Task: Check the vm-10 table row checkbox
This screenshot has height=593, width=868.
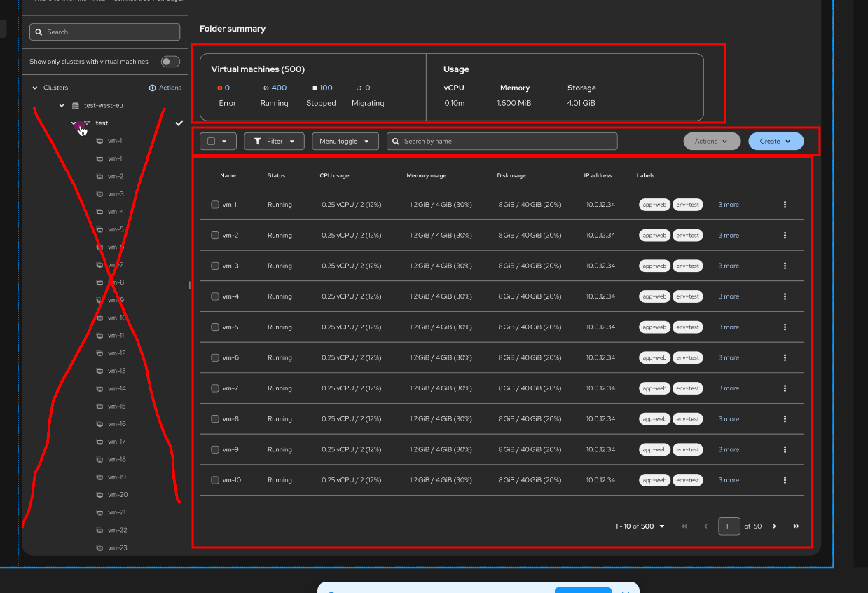Action: (x=215, y=480)
